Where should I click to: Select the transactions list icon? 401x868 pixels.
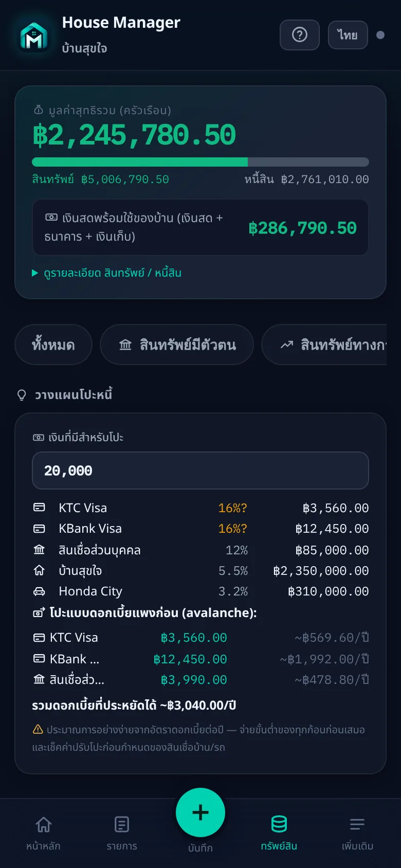pyautogui.click(x=122, y=824)
